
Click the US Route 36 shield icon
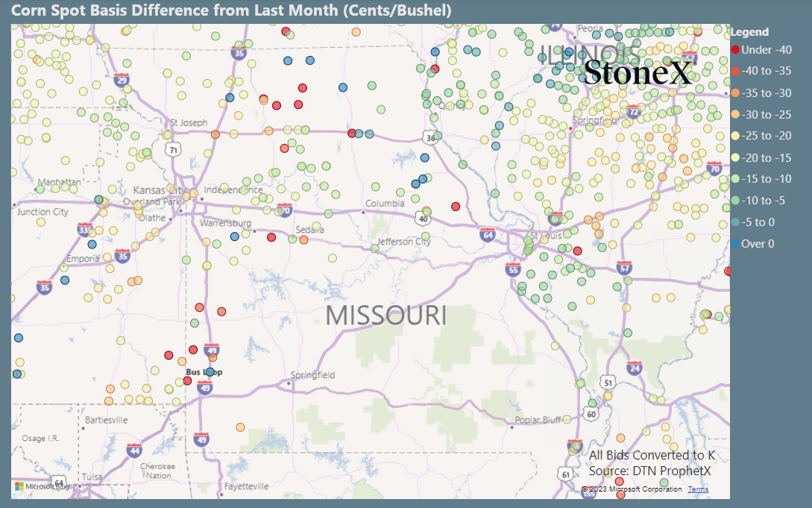pos(431,138)
